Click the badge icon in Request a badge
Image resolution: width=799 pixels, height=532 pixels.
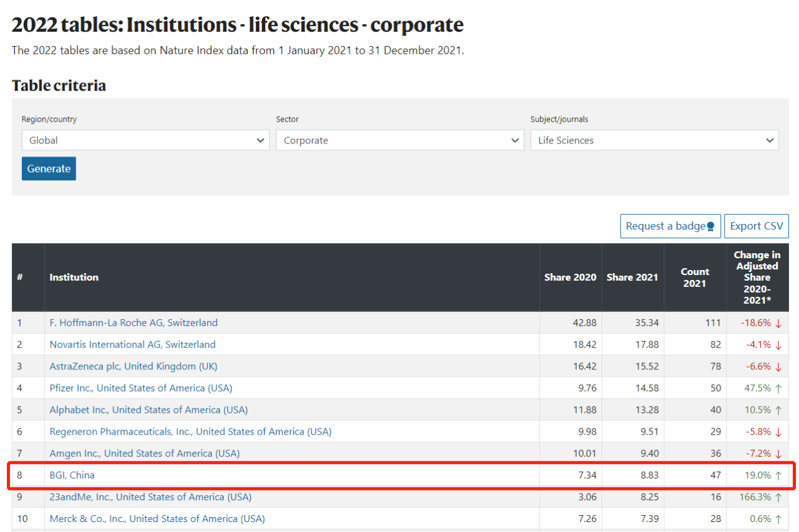click(x=710, y=226)
